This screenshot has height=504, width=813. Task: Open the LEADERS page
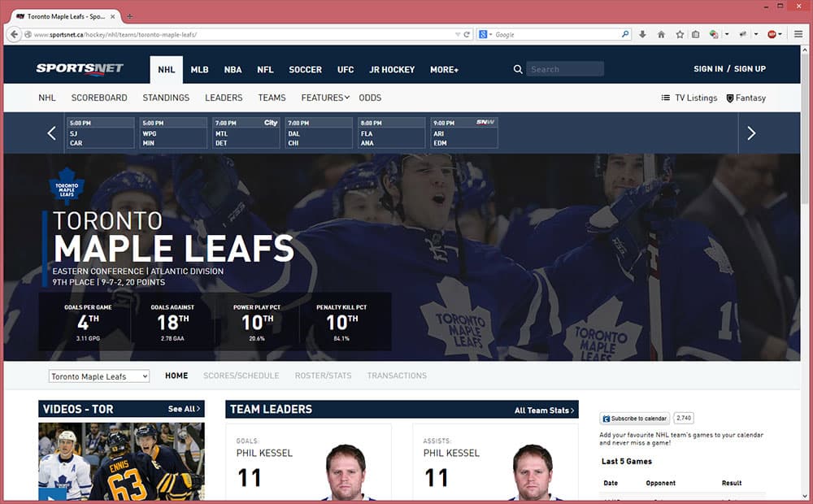click(x=224, y=98)
